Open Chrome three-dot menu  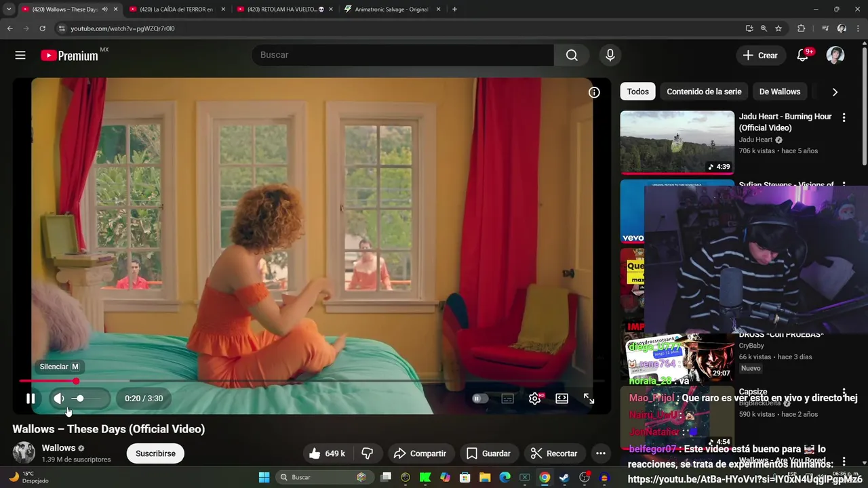(x=859, y=28)
